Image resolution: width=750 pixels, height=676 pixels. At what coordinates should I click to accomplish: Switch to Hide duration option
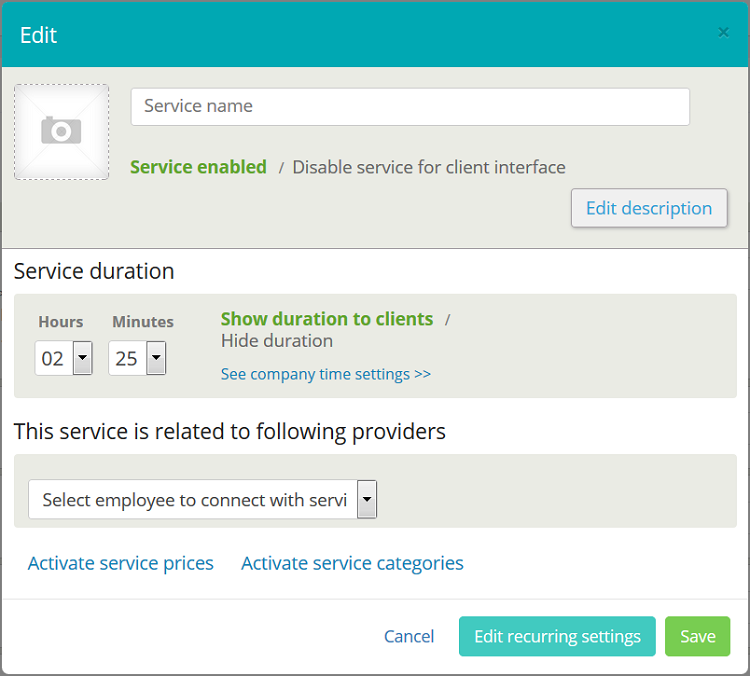point(277,341)
